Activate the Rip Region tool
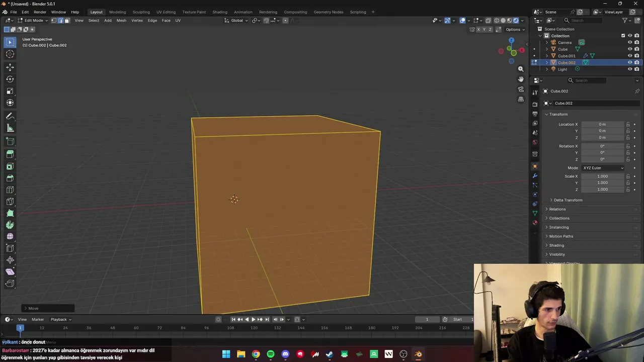 click(x=10, y=284)
